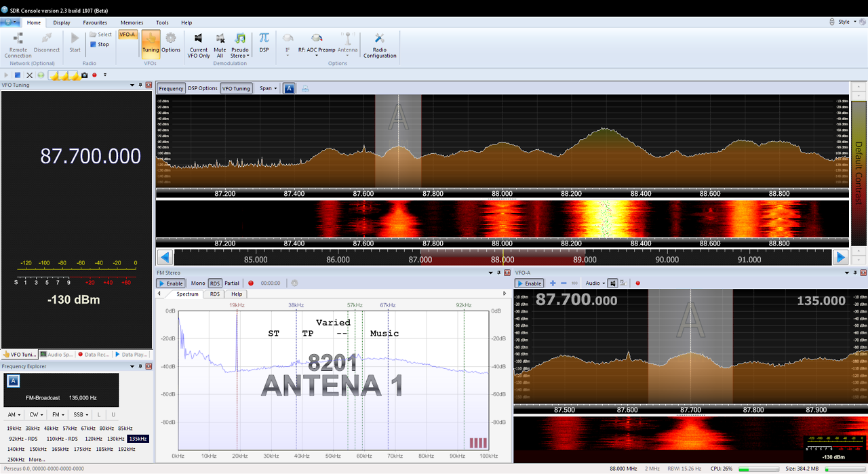Click the Disconnect network icon

tap(47, 42)
